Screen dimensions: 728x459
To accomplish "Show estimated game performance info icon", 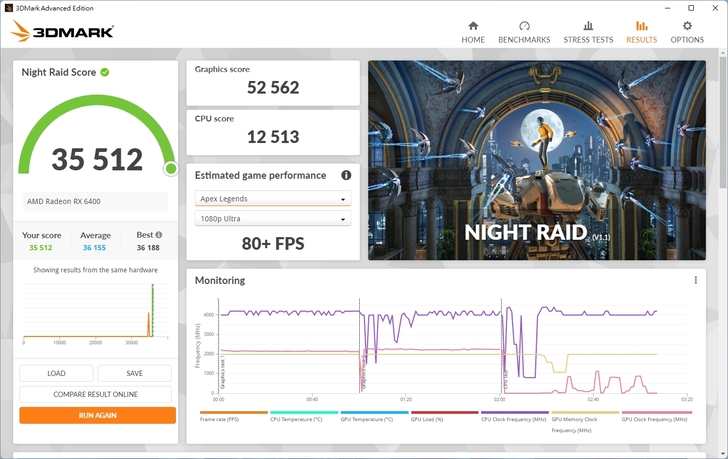I will (x=346, y=175).
